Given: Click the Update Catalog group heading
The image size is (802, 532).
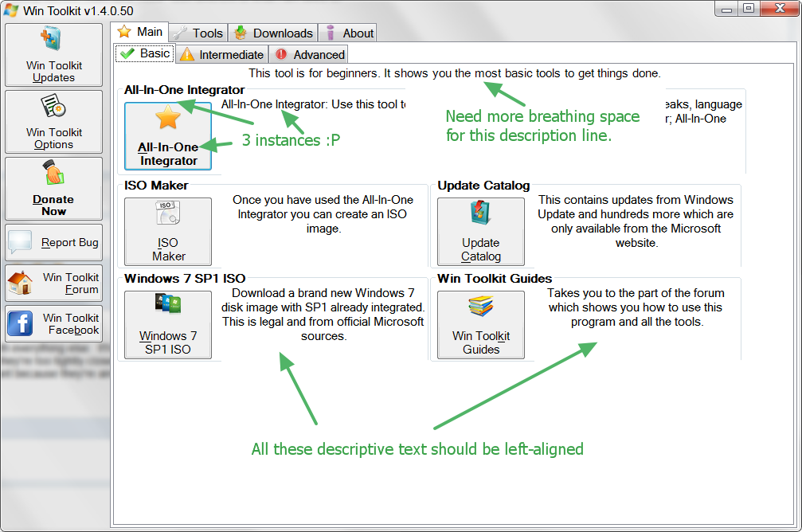Looking at the screenshot, I should pyautogui.click(x=484, y=186).
